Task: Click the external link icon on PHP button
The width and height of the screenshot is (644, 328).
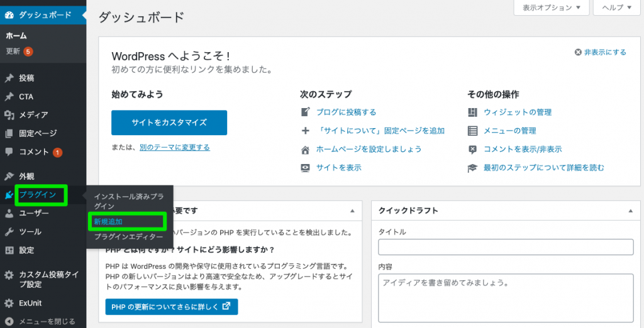Action: coord(226,306)
